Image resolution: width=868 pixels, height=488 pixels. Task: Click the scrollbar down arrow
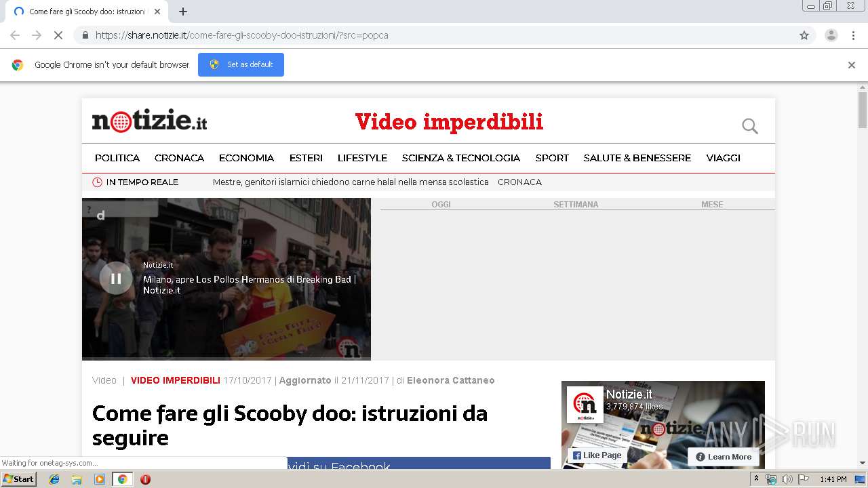pyautogui.click(x=863, y=463)
